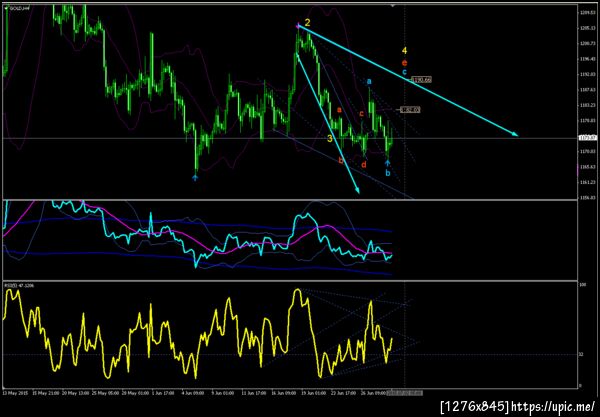Select the red wave label b
Image resolution: width=600 pixels, height=417 pixels.
(x=341, y=160)
